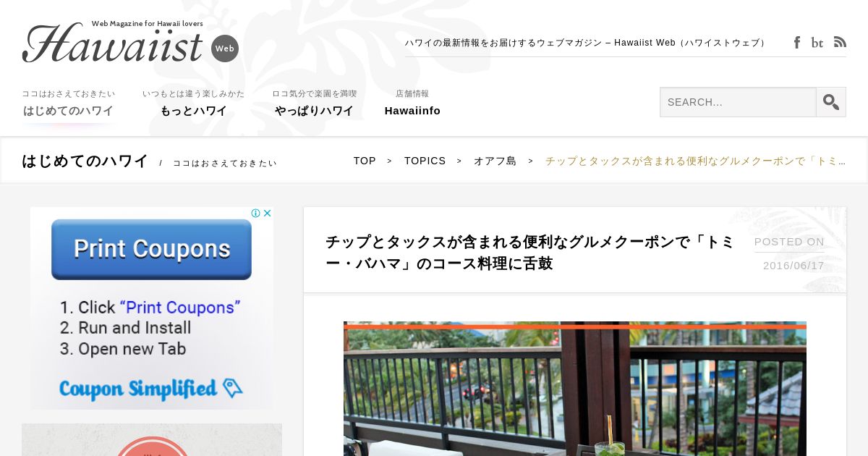Click the article title heading
The height and width of the screenshot is (456, 868).
[x=529, y=253]
